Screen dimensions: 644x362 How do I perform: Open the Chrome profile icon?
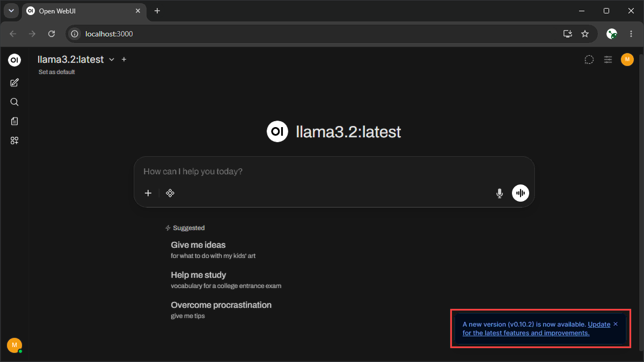(612, 34)
